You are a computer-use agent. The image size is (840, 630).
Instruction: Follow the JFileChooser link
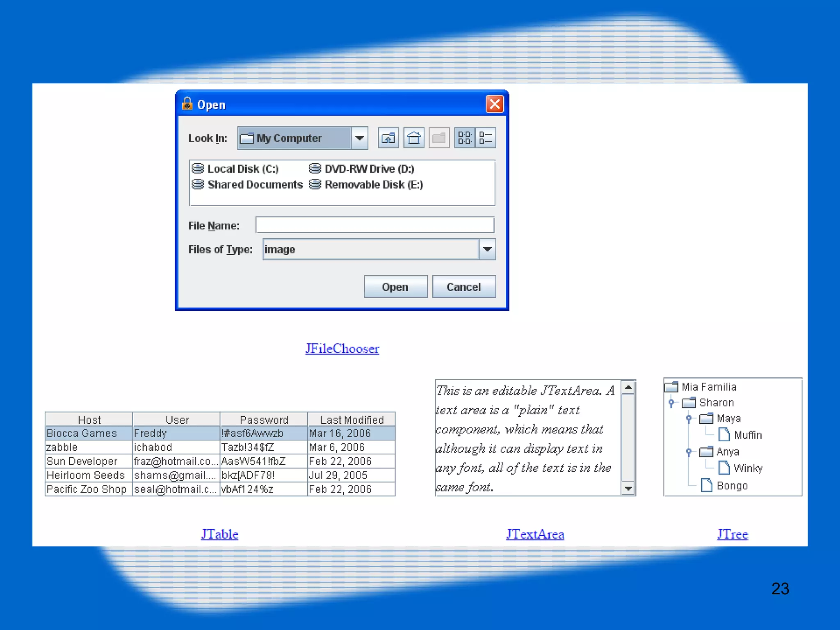(x=342, y=349)
